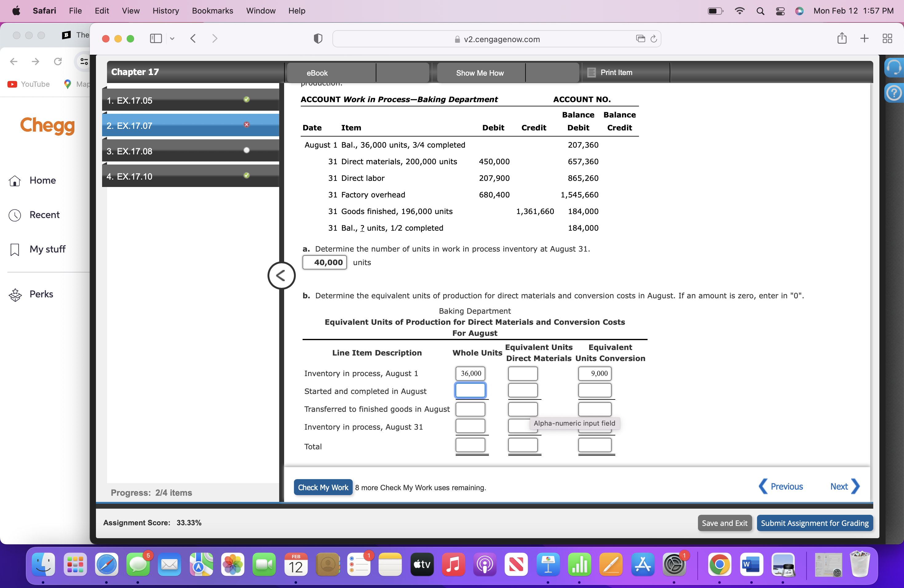
Task: Open Chegg Recent in background window
Action: [x=34, y=215]
